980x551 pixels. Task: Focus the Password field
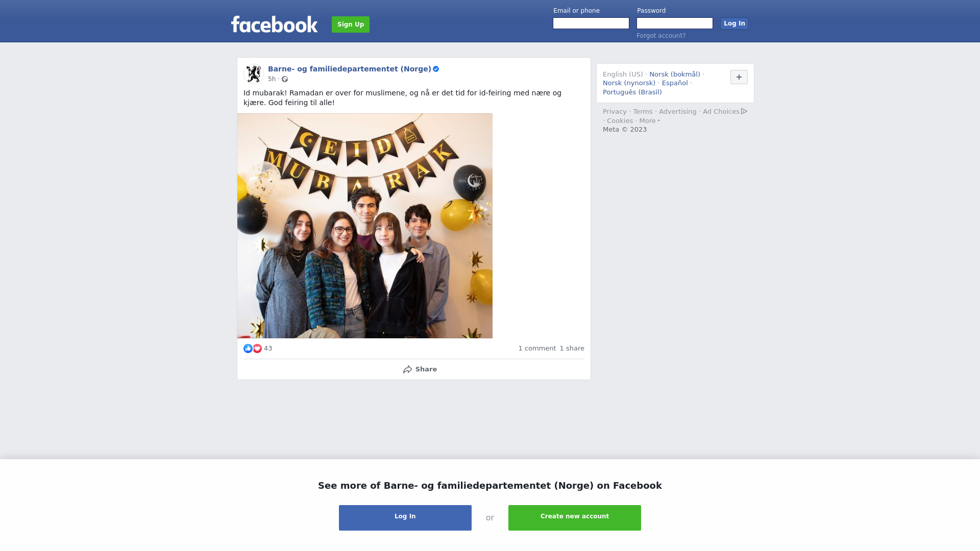click(x=675, y=23)
